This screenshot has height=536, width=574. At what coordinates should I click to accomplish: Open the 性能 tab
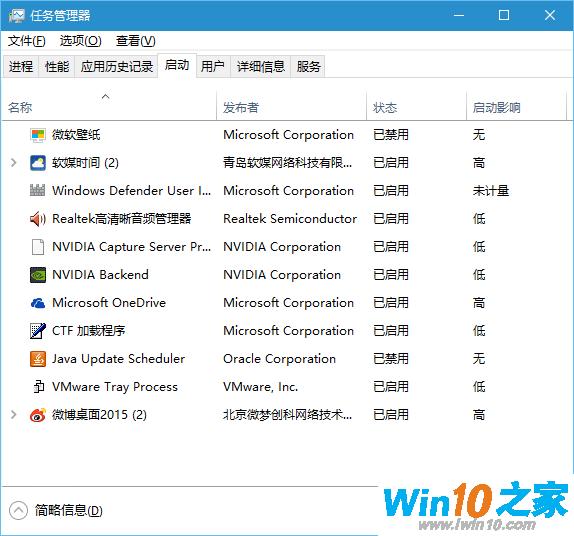[57, 67]
